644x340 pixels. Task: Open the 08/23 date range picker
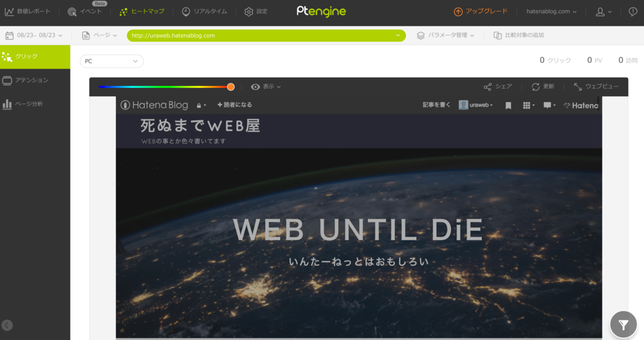click(35, 35)
